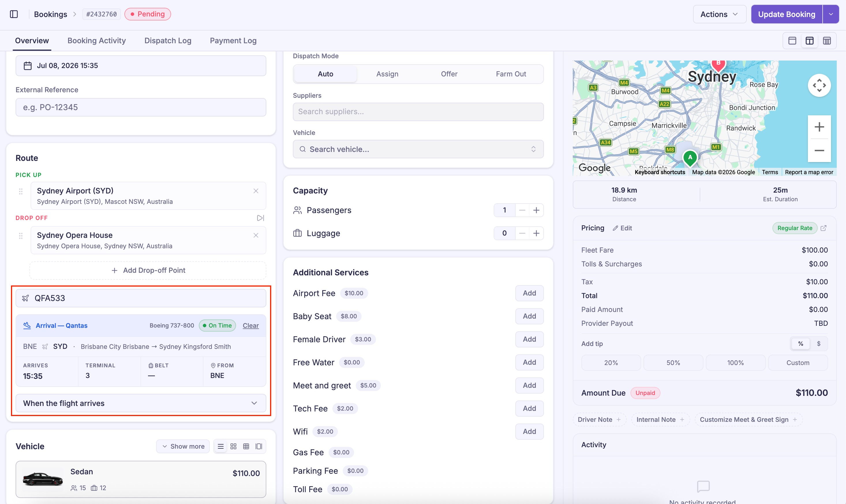Screen dimensions: 846x504
Task: Select Farm Out dispatch mode
Action: point(511,74)
